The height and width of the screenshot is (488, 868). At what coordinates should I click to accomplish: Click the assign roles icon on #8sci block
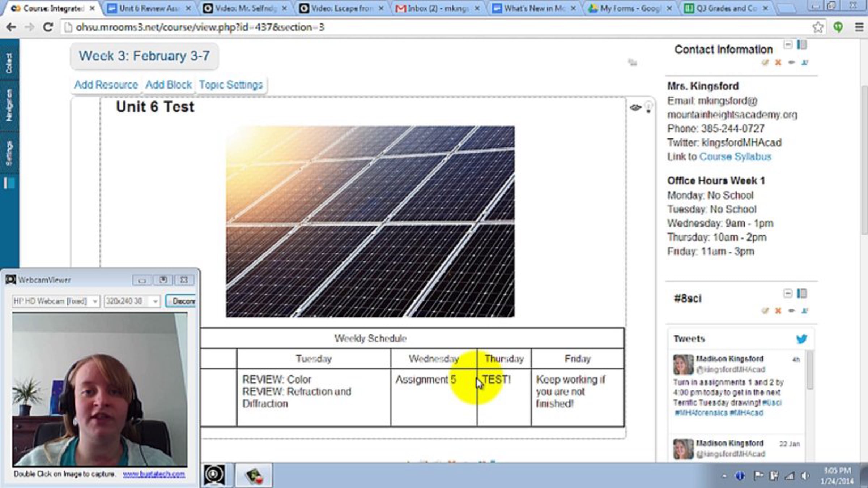point(804,311)
